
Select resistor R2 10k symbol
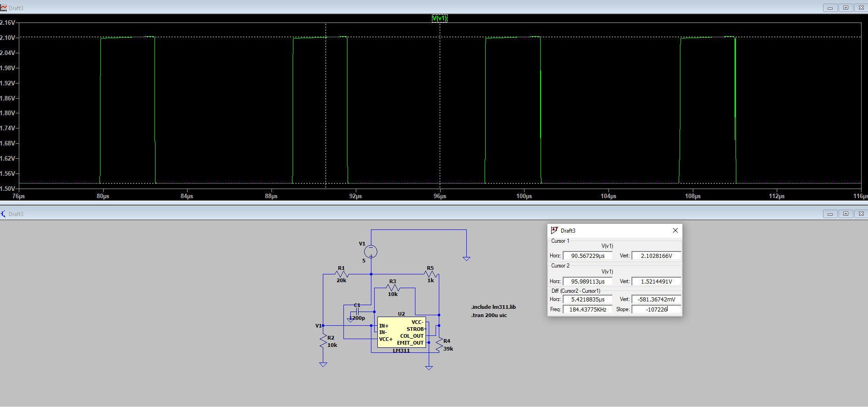(x=323, y=340)
